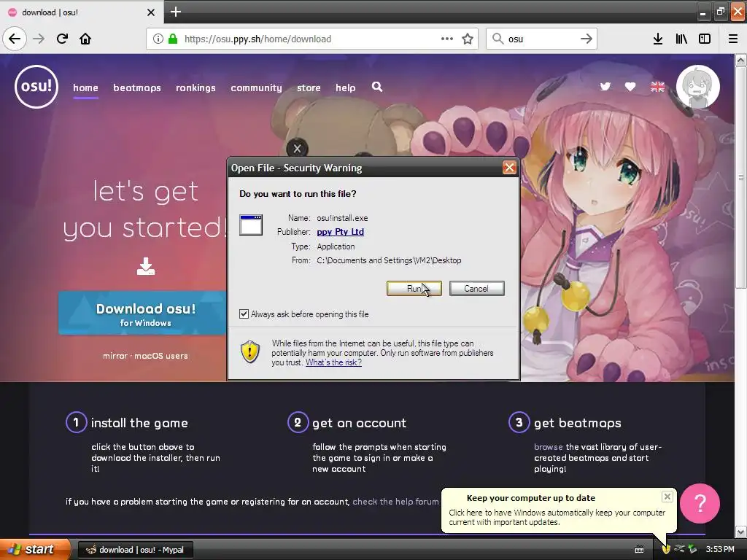747x560 pixels.
Task: Open a new tab with plus icon
Action: [175, 12]
